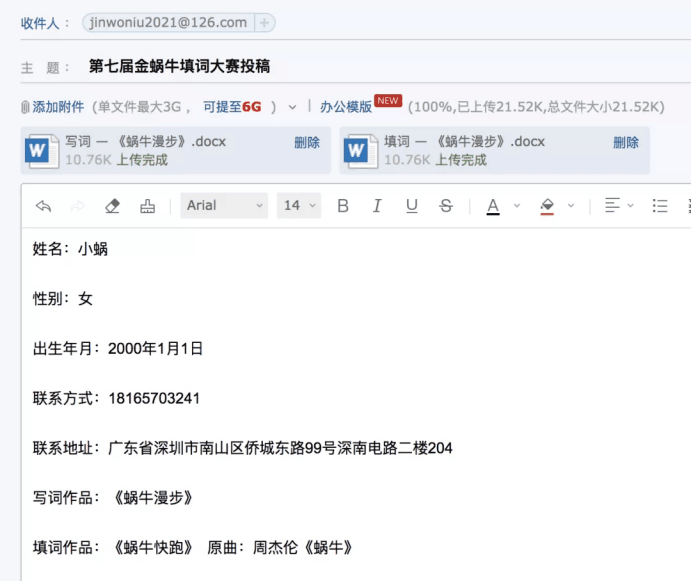
Task: Add recipient with the plus button
Action: pyautogui.click(x=264, y=23)
